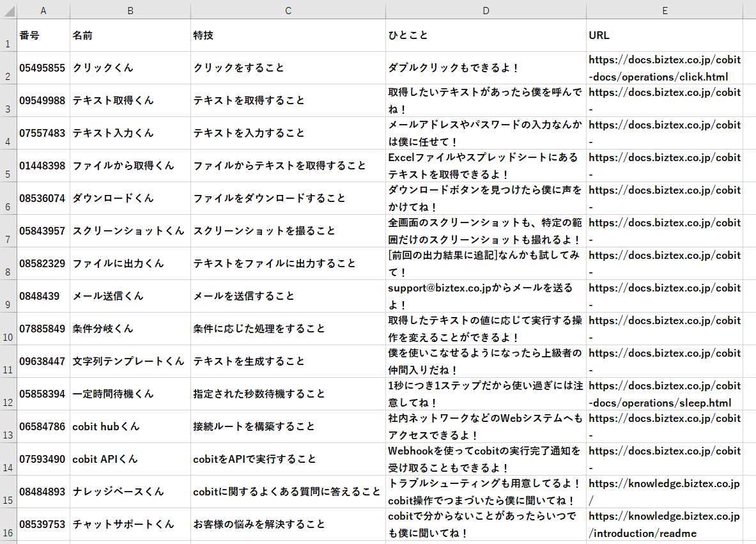
Task: Select cell with number 06584786
Action: pos(43,426)
